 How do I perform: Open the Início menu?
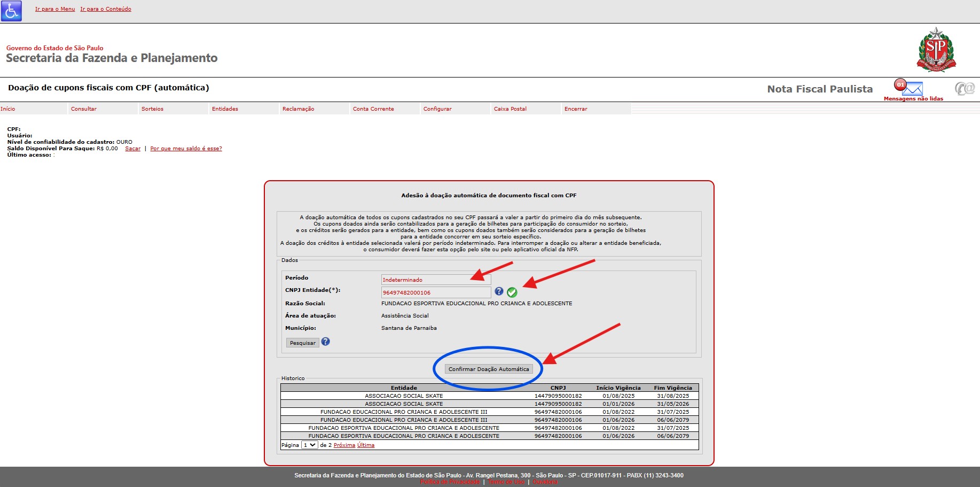point(8,109)
